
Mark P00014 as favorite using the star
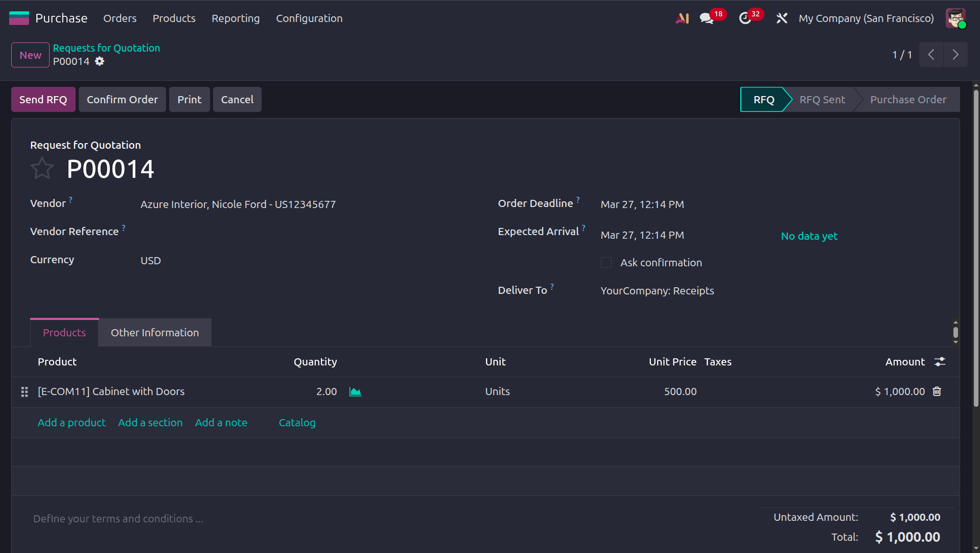tap(42, 168)
